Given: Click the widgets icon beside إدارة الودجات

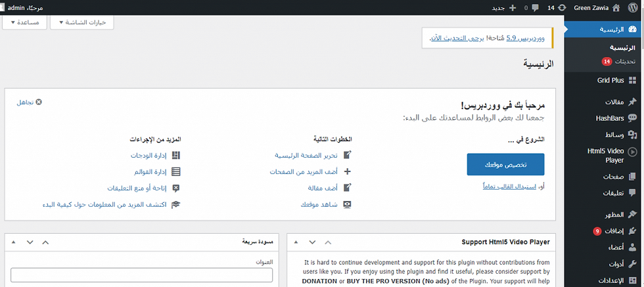Looking at the screenshot, I should coord(176,155).
